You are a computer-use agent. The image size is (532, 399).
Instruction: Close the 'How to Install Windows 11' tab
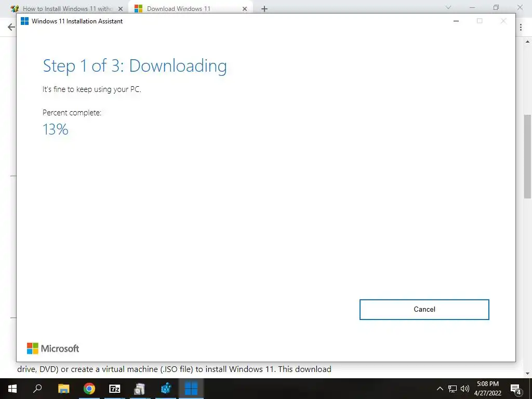pyautogui.click(x=121, y=9)
